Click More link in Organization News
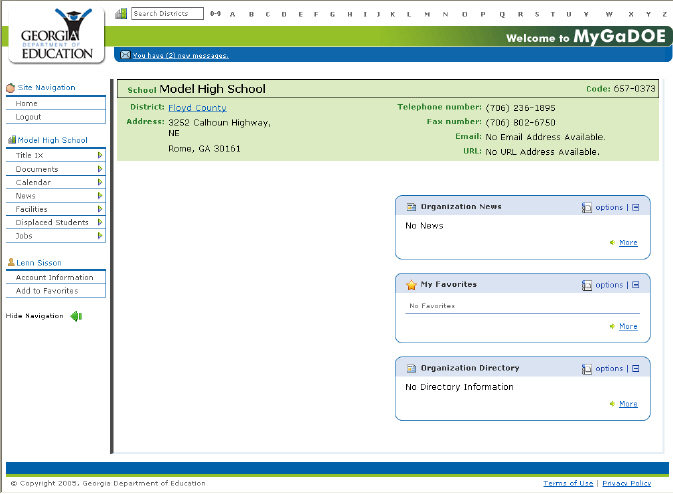673x494 pixels. (x=628, y=242)
